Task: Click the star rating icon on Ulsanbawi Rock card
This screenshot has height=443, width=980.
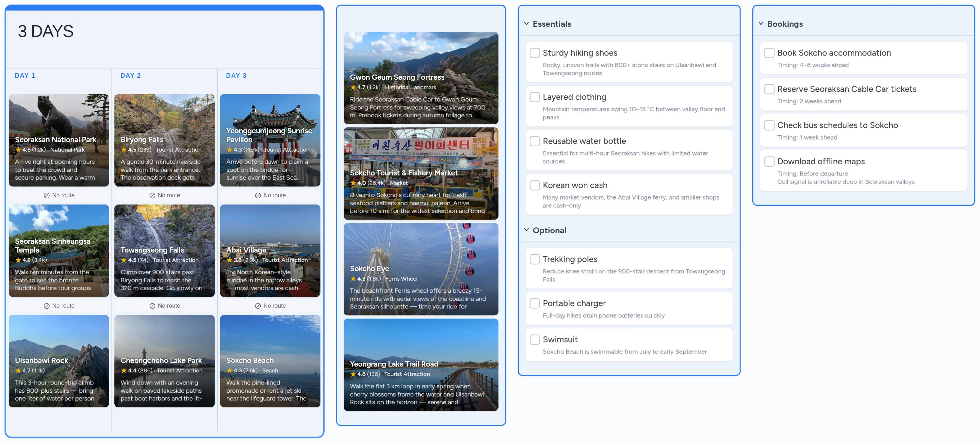Action: pos(18,370)
